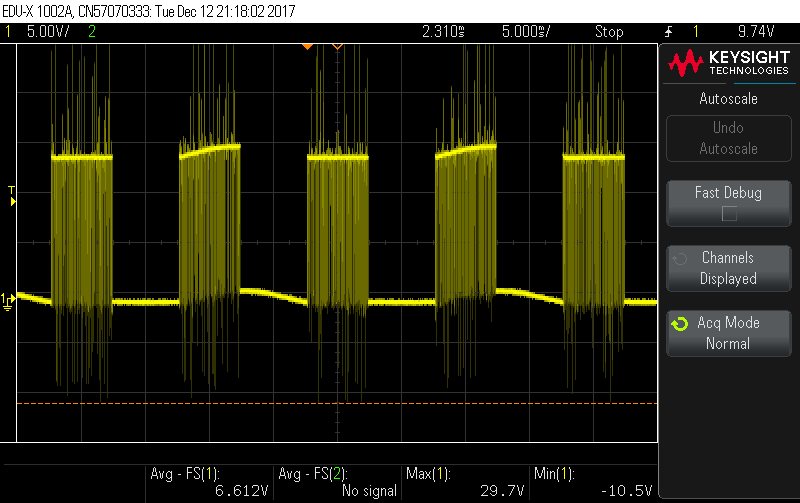Click the 5.000 ms/ timebase value
The image size is (800, 503).
pos(526,32)
